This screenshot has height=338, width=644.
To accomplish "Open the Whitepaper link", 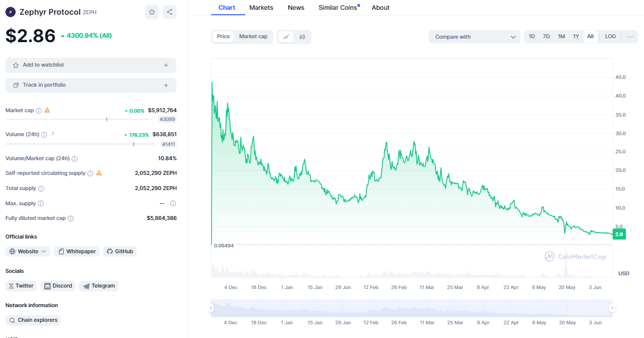I will tap(77, 251).
